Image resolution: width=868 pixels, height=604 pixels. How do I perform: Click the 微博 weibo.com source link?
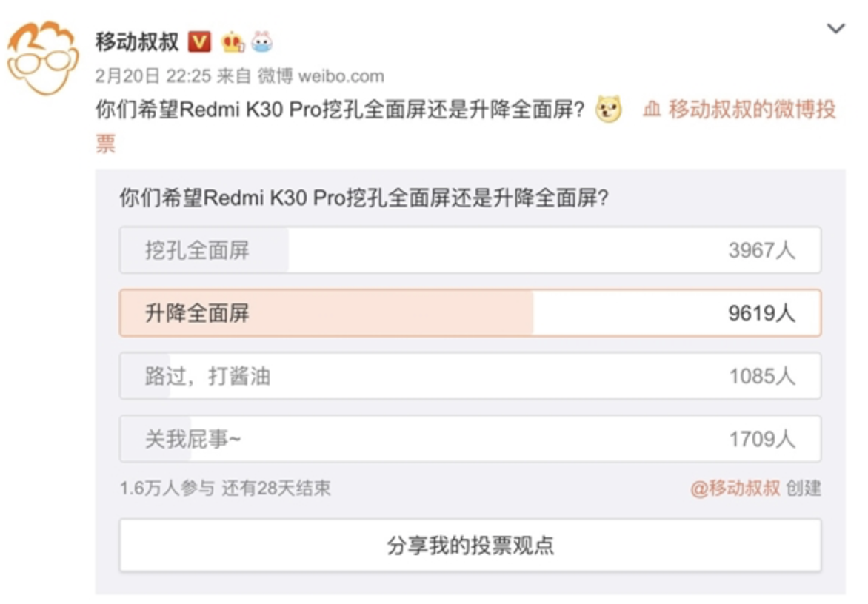(x=321, y=75)
